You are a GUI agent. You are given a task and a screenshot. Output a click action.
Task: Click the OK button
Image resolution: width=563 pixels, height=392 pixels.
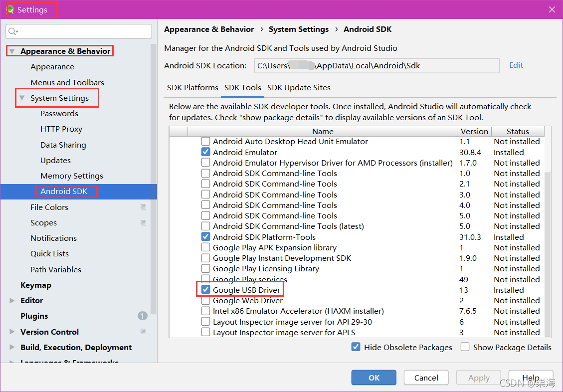pyautogui.click(x=374, y=378)
